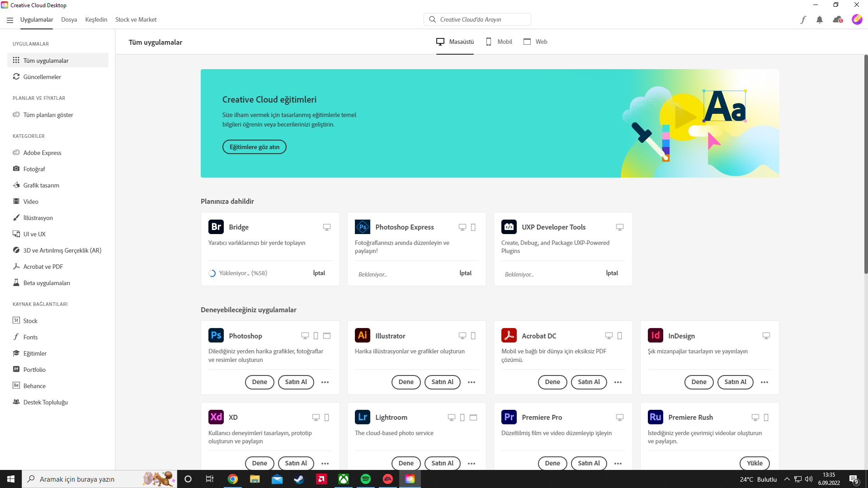The image size is (868, 488).
Task: Open more options menu for InDesign
Action: pyautogui.click(x=764, y=382)
